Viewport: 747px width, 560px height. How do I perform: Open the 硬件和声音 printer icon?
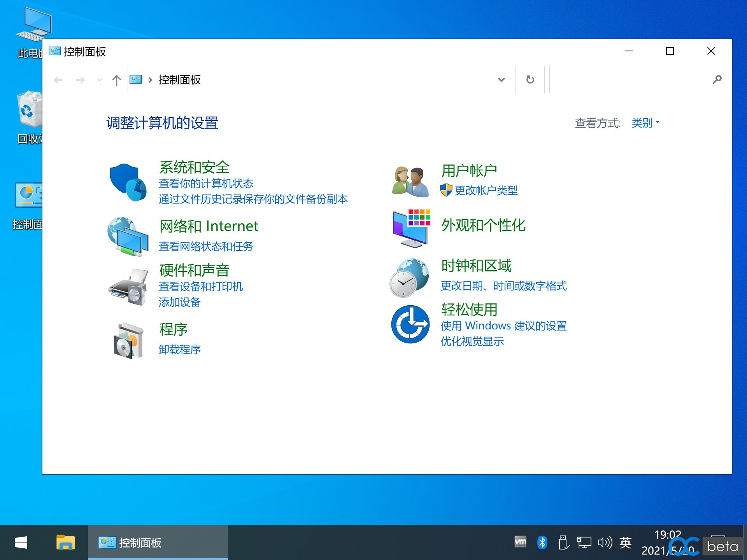coord(128,287)
